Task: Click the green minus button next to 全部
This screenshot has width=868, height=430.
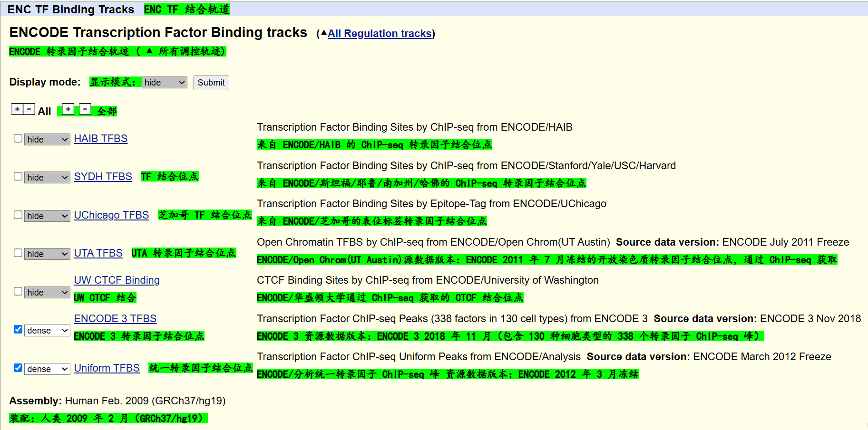Action: click(85, 109)
